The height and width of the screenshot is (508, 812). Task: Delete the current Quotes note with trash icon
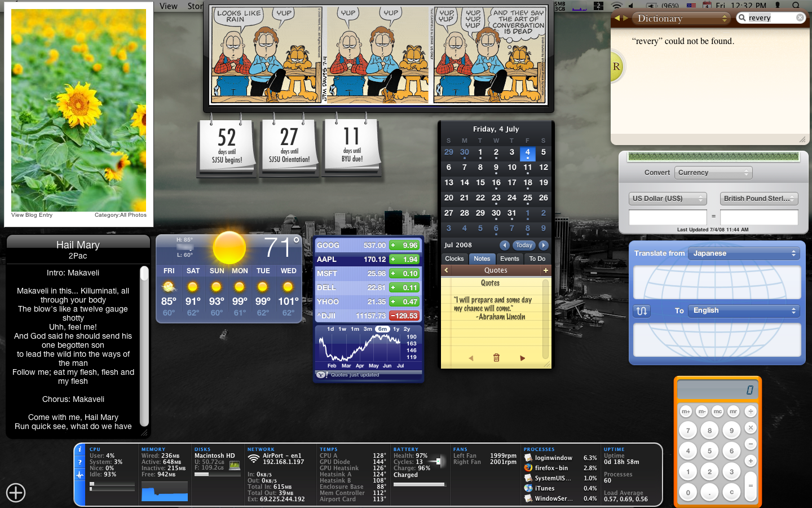coord(496,358)
